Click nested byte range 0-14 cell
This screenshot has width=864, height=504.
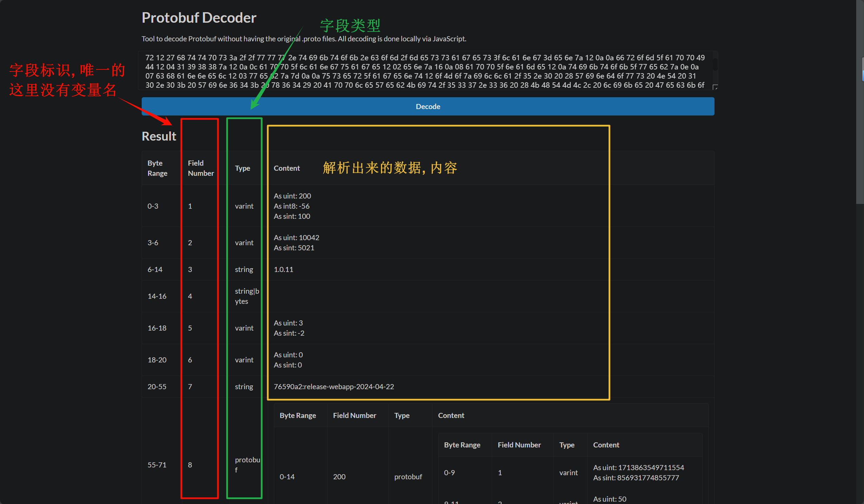pos(287,477)
